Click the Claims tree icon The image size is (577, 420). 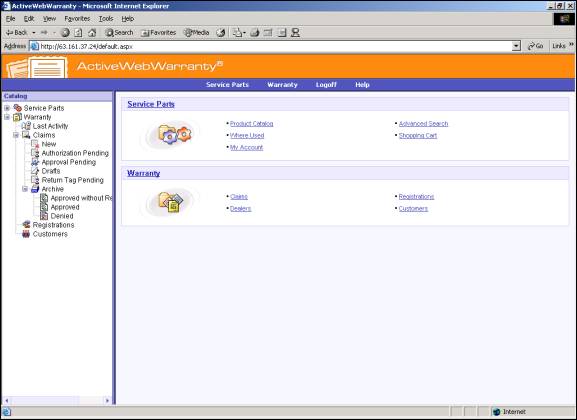point(26,135)
